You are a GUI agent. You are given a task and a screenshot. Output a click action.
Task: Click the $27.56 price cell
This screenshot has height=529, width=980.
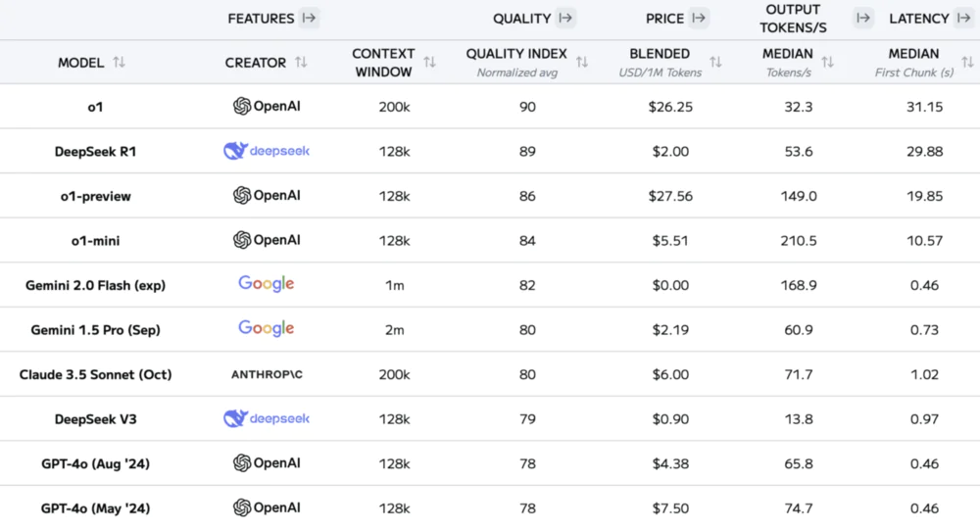tap(670, 196)
